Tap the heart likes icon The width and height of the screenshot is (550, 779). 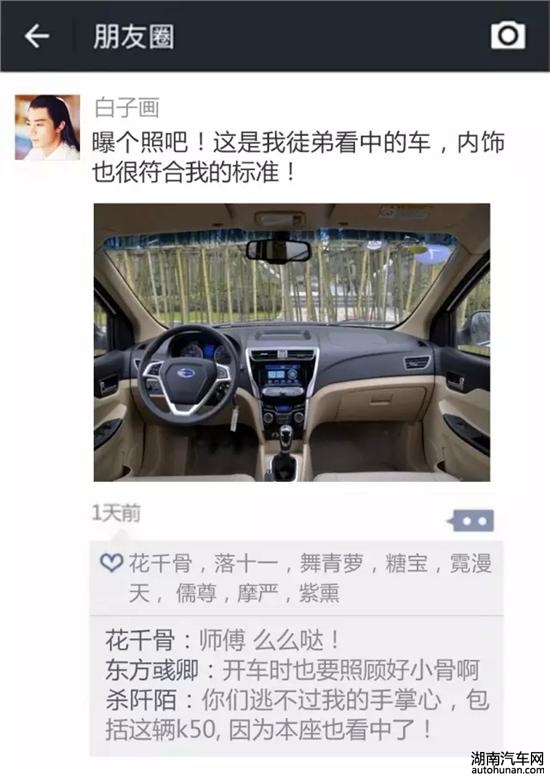[x=112, y=563]
